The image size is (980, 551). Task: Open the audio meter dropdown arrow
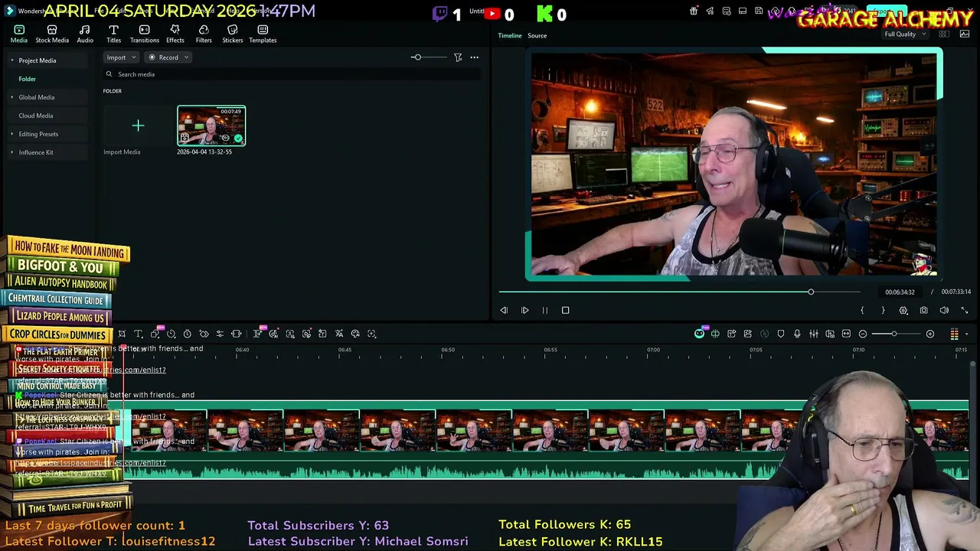(x=966, y=334)
